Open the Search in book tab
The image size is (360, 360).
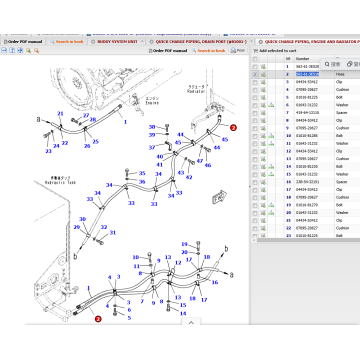(x=67, y=42)
